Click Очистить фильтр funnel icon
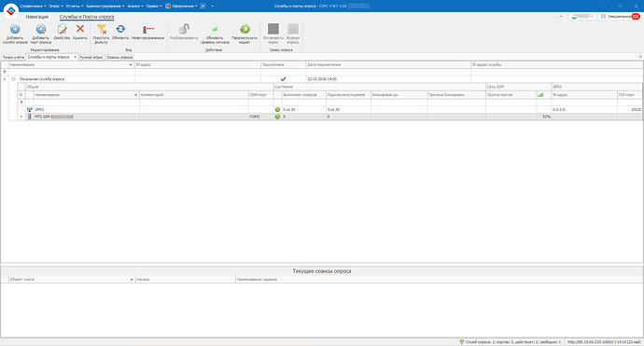This screenshot has width=644, height=346. 101,29
